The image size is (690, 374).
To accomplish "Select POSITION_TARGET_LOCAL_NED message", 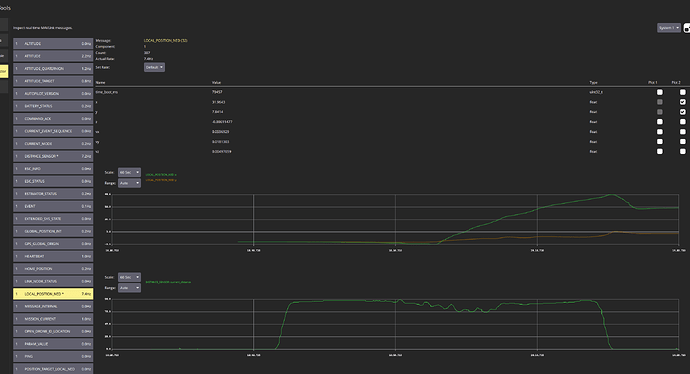I will [53, 369].
